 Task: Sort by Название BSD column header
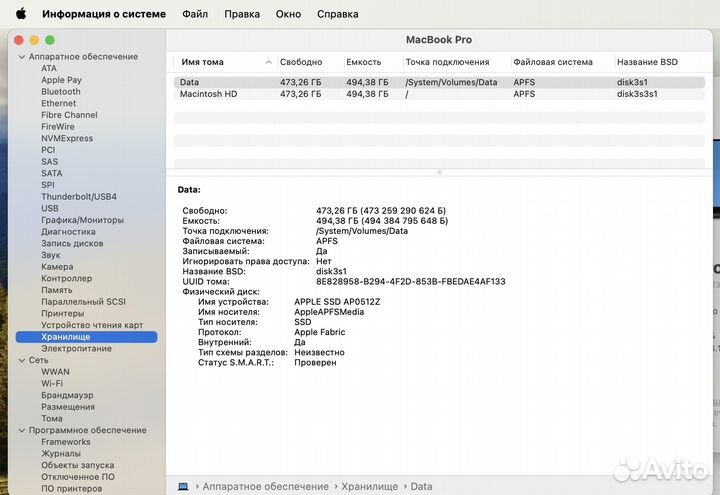click(647, 62)
